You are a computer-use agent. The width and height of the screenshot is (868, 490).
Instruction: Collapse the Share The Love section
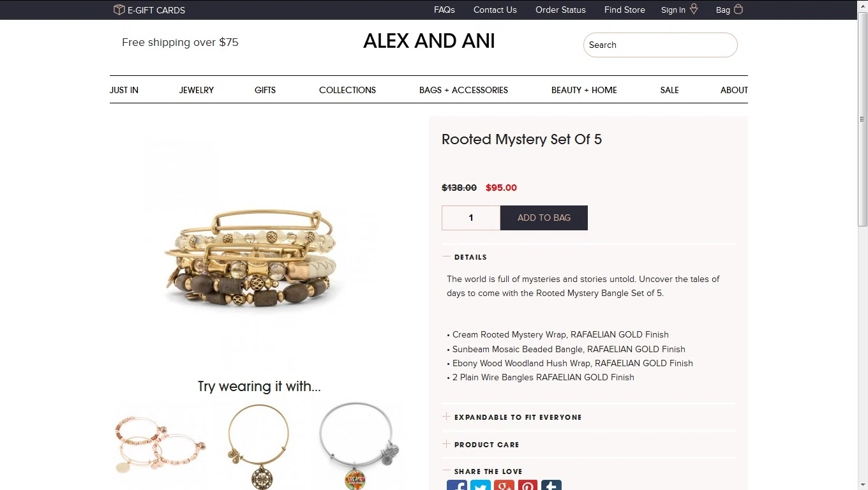(x=446, y=471)
